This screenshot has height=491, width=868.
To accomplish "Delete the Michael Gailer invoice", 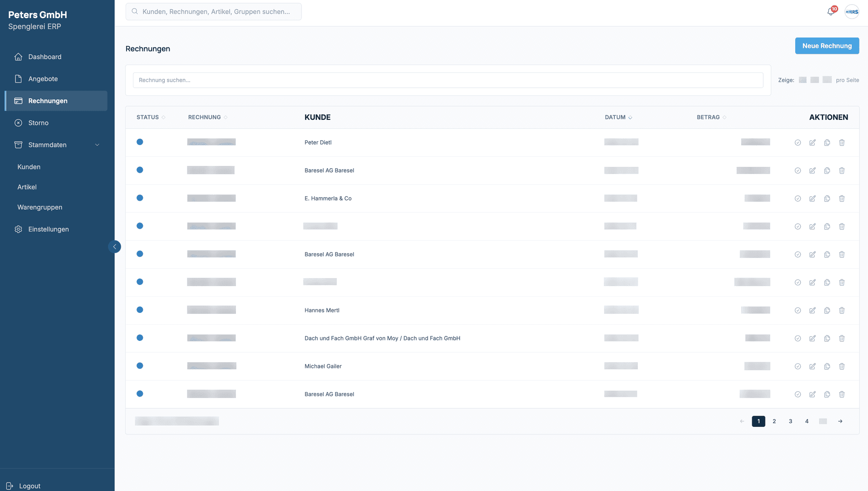I will click(x=842, y=367).
